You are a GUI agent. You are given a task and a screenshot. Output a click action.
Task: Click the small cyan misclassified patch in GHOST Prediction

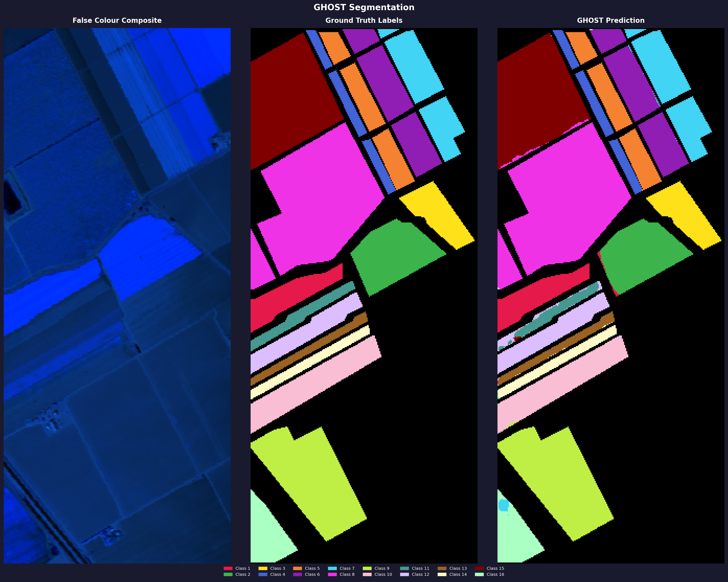click(504, 505)
